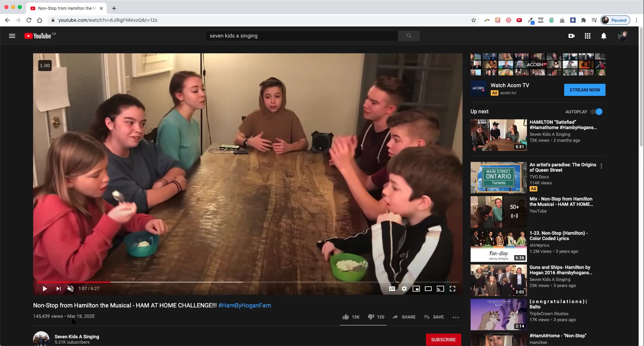Open more actions menu below video
The width and height of the screenshot is (644, 346).
coord(456,317)
